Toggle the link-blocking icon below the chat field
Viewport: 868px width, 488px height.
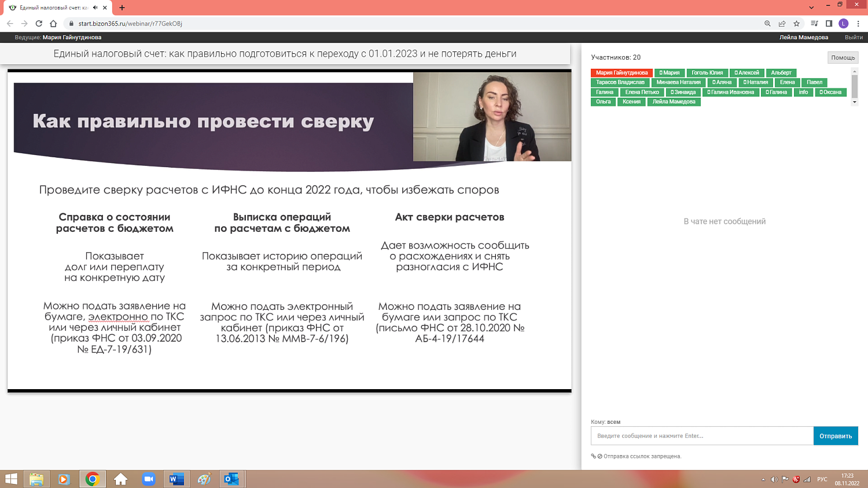(600, 456)
